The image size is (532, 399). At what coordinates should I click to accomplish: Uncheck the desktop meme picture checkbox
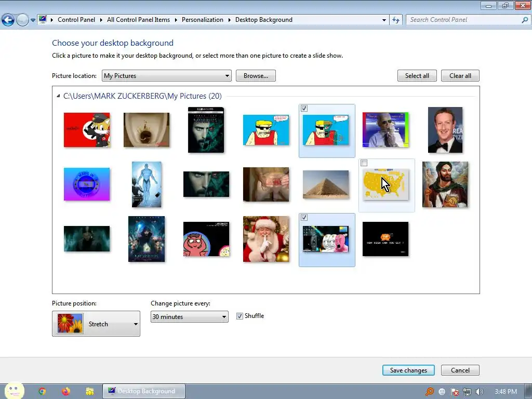click(x=304, y=218)
